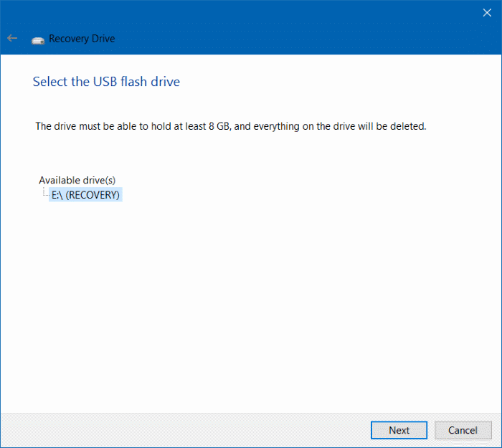Close the Recovery Drive window
Viewport: 502px width, 448px height.
(x=487, y=13)
